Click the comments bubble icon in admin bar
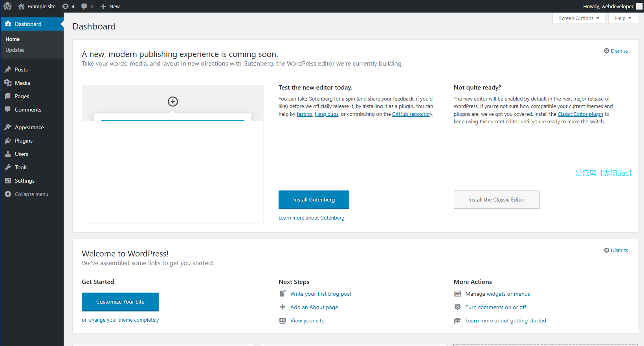The height and width of the screenshot is (346, 644). [x=87, y=6]
